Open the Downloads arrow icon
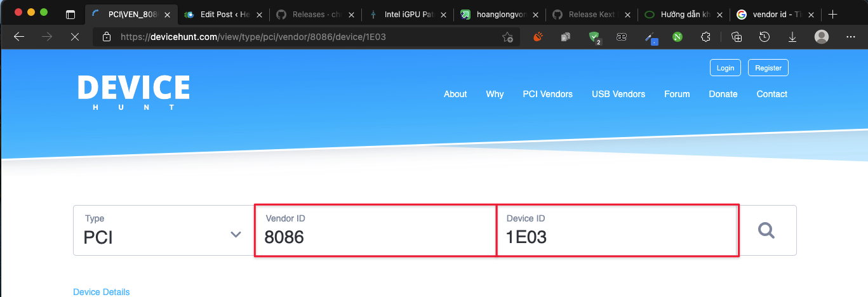 click(x=792, y=37)
